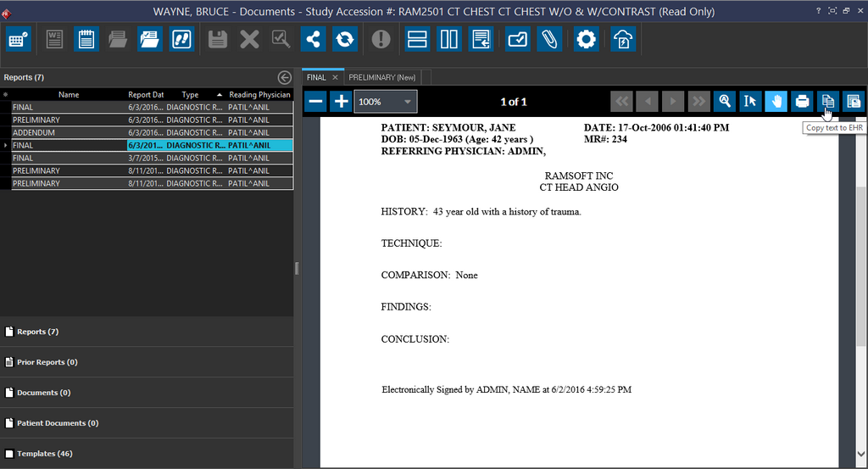The height and width of the screenshot is (469, 868).
Task: Expand the Prior Reports (0) section
Action: pyautogui.click(x=47, y=362)
